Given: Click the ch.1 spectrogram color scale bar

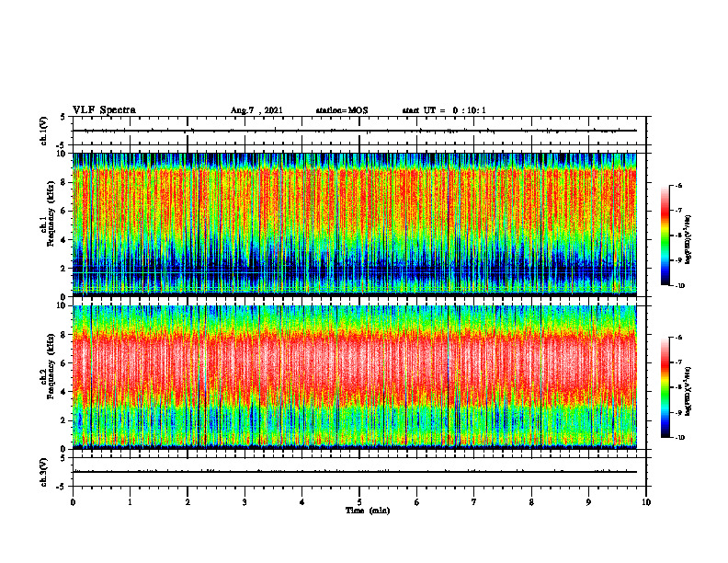Looking at the screenshot, I should 665,236.
